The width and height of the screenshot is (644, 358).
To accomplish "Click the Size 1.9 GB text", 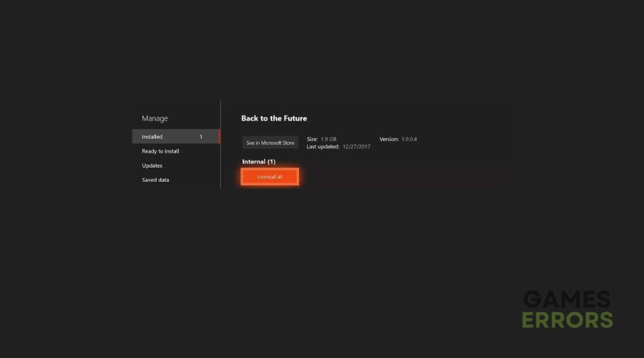I will point(321,140).
